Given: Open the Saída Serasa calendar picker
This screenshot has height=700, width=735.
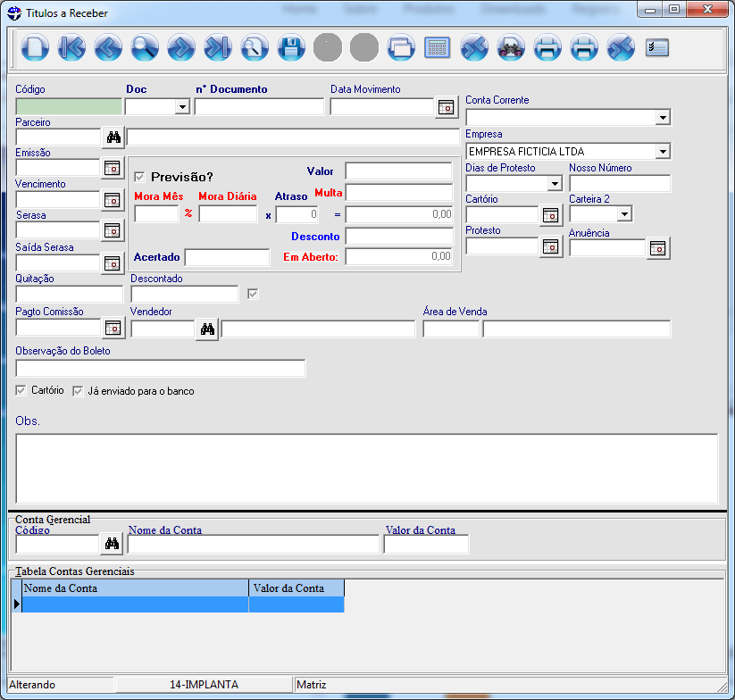Looking at the screenshot, I should pos(112,263).
